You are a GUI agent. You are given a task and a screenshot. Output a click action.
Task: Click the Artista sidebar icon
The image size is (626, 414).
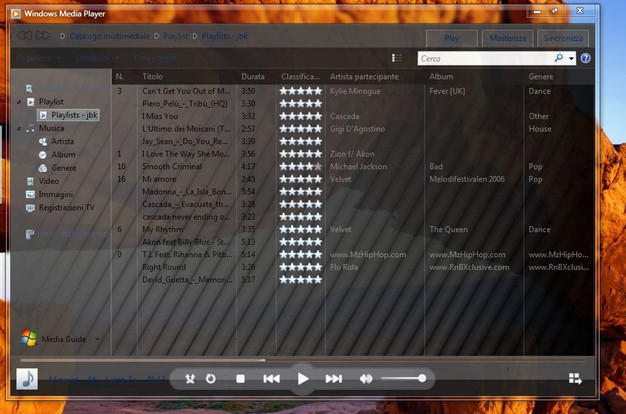(43, 141)
